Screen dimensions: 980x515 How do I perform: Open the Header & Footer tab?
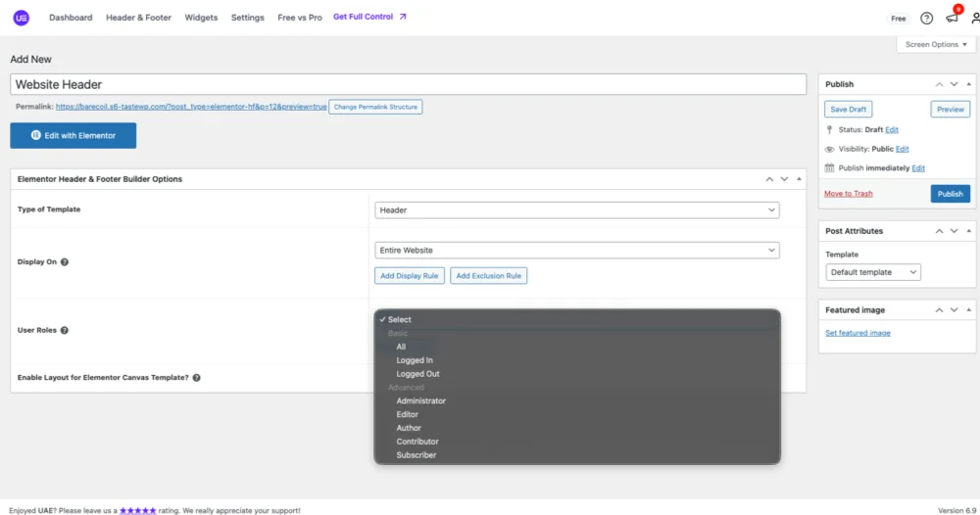coord(138,18)
